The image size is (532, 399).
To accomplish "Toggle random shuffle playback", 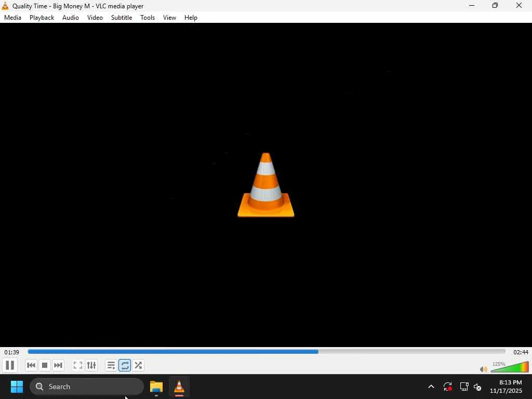I will 138,365.
